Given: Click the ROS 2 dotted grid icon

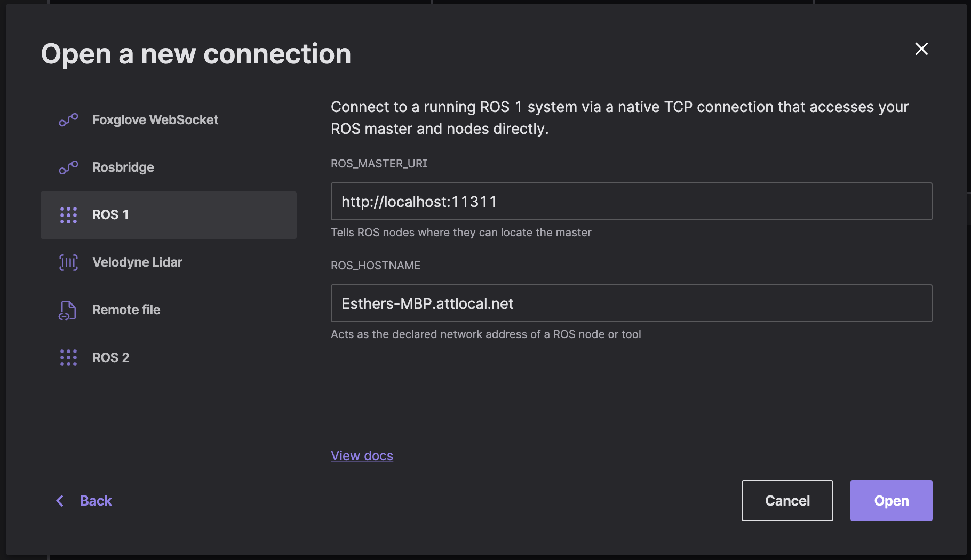Looking at the screenshot, I should click(x=68, y=357).
